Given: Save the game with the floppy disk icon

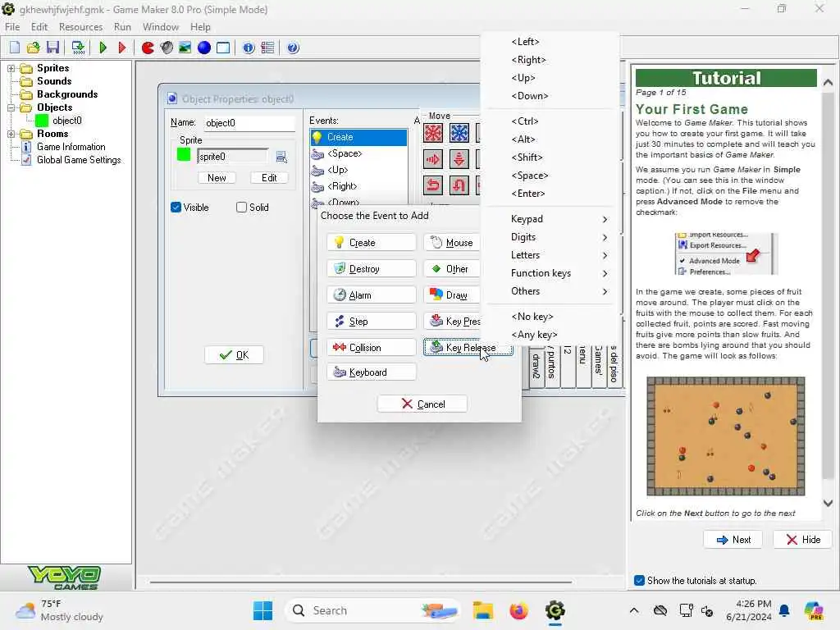Looking at the screenshot, I should [52, 48].
